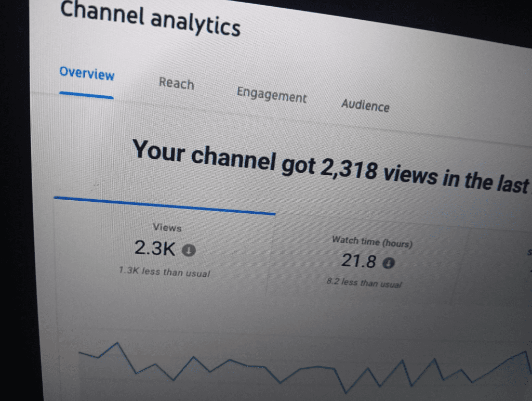
Task: Switch to the Reach tab
Action: (x=176, y=84)
